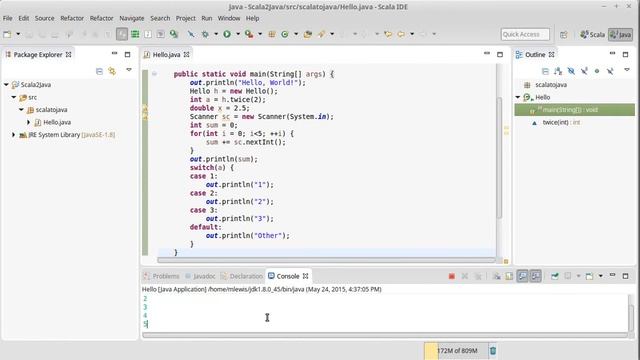Click the heap status bar 172M of 809M

(456, 351)
